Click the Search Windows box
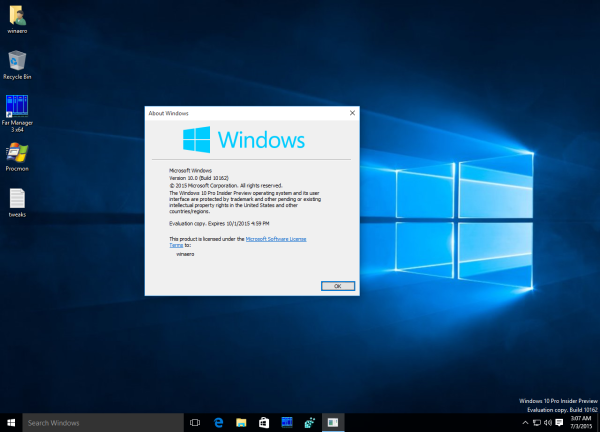The width and height of the screenshot is (600, 432). [103, 422]
